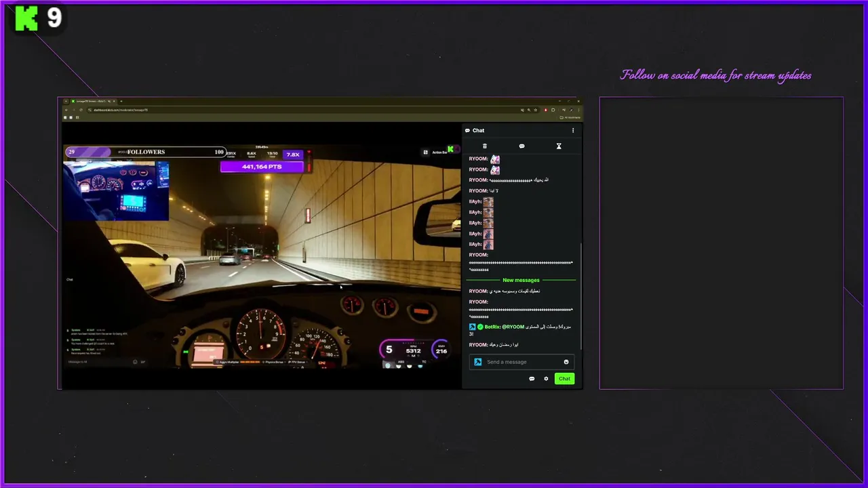Click the BotRix username in chat

pyautogui.click(x=492, y=327)
